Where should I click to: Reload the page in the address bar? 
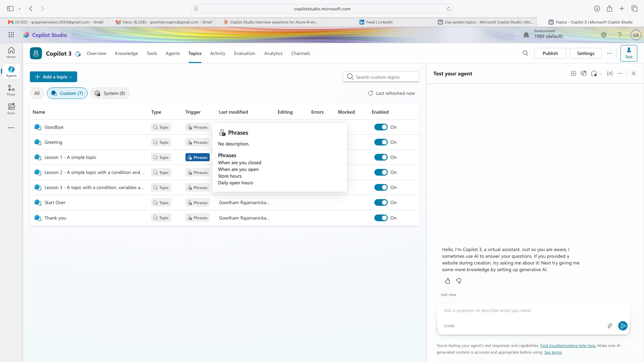[448, 9]
